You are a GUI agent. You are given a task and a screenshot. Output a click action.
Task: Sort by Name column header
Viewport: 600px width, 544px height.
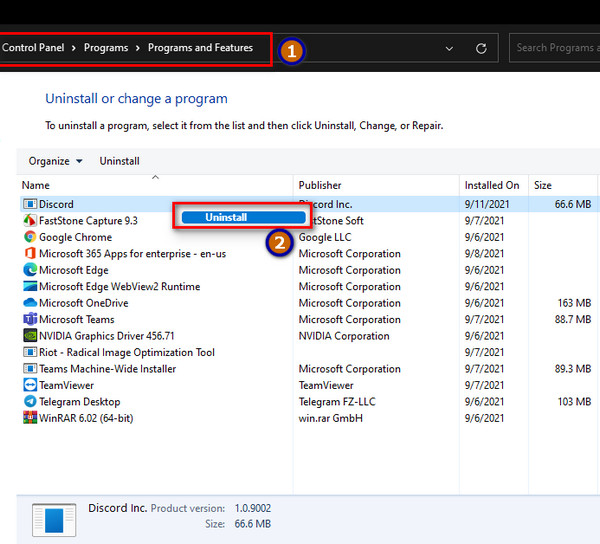(155, 185)
